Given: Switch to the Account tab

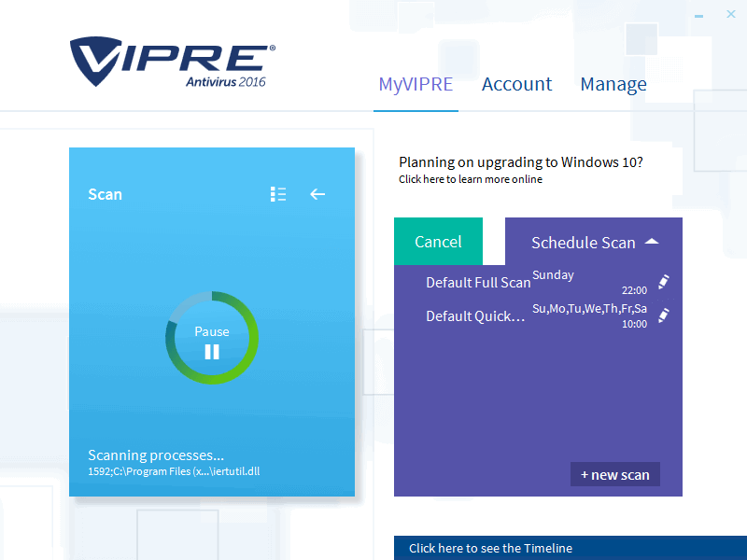Looking at the screenshot, I should (516, 84).
